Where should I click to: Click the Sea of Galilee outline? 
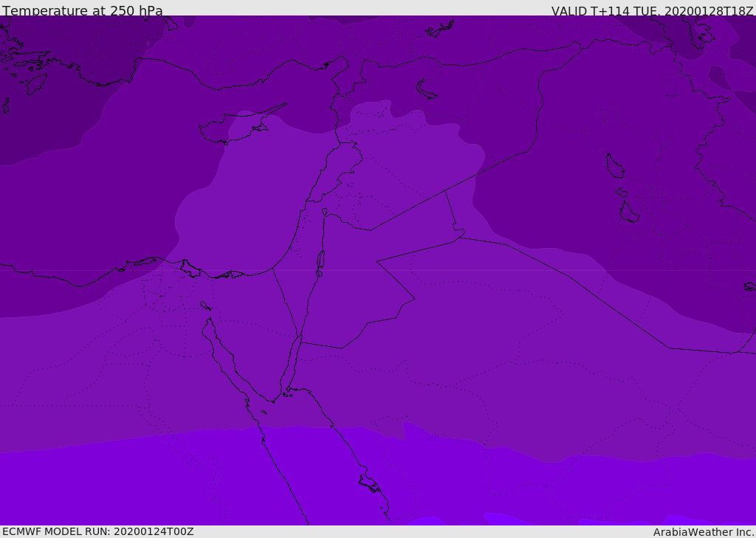325,212
